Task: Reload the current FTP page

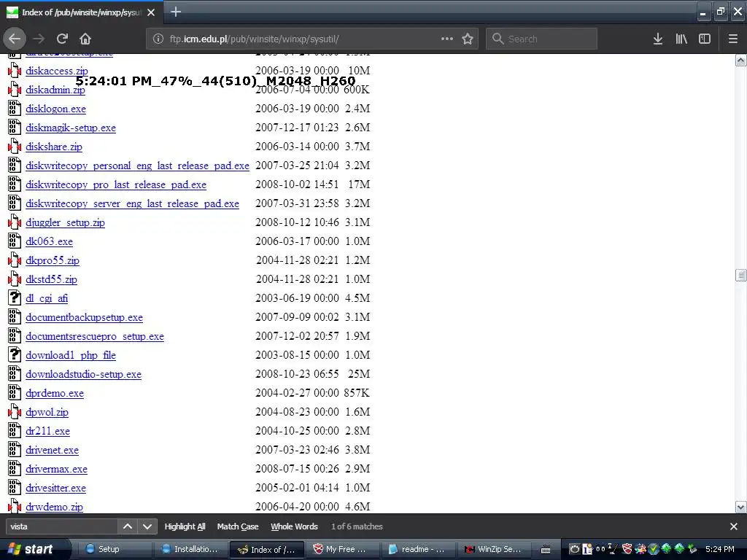Action: click(x=62, y=39)
